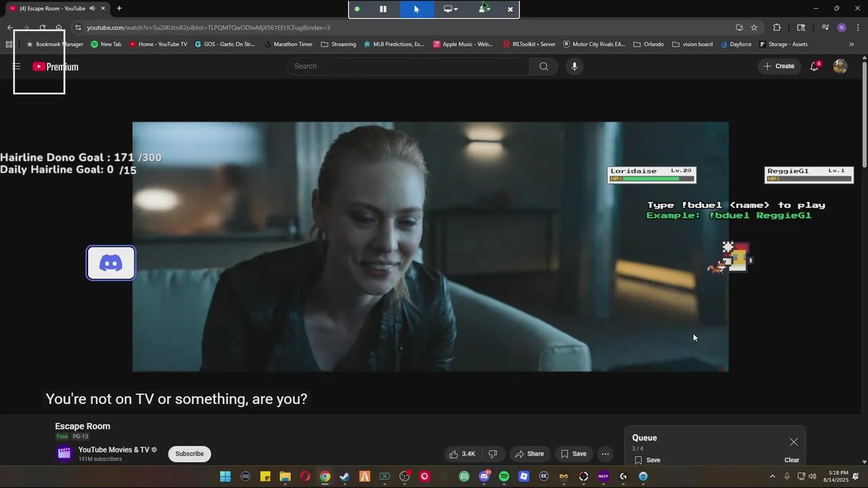Open Chrome extensions puzzle icon
868x488 pixels.
[x=777, y=28]
